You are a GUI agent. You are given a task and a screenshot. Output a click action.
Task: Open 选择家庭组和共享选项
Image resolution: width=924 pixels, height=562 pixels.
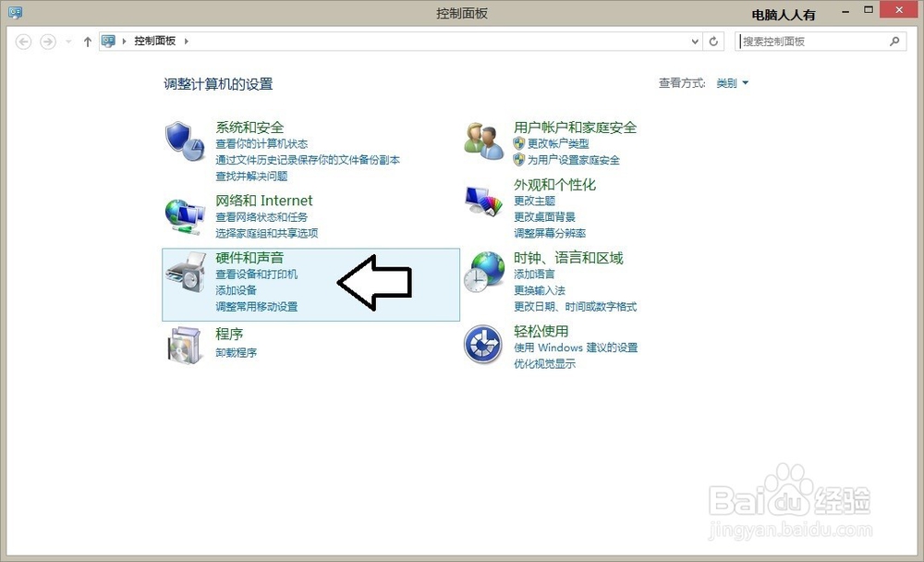[267, 233]
